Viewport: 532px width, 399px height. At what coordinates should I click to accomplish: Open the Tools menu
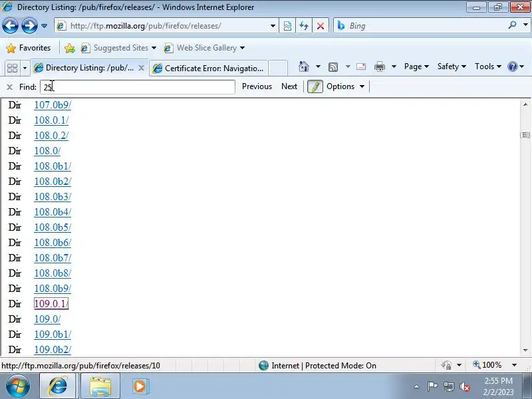point(488,66)
